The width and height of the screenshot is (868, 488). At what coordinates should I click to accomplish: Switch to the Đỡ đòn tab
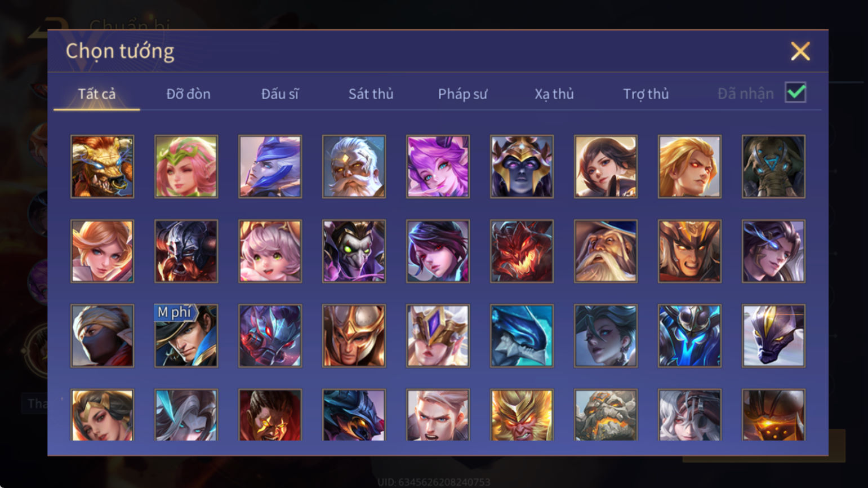click(x=188, y=94)
